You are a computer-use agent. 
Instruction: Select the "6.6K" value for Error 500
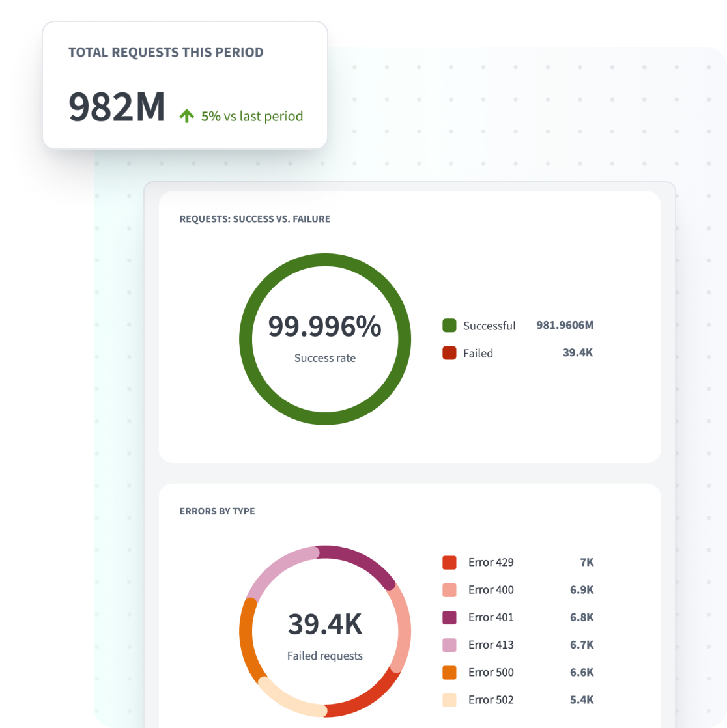tap(582, 672)
